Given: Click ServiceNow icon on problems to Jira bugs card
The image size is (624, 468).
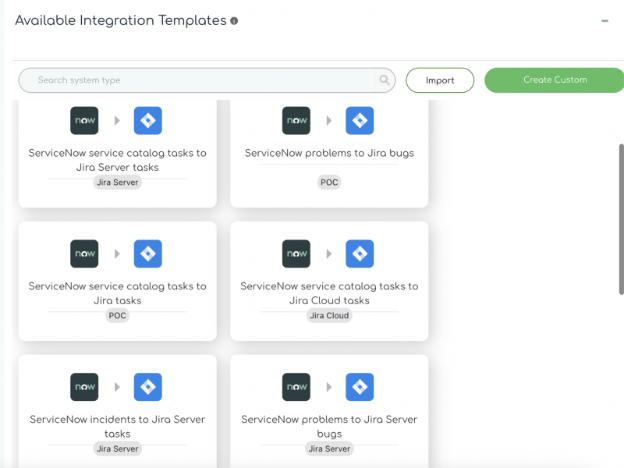Looking at the screenshot, I should click(x=296, y=121).
